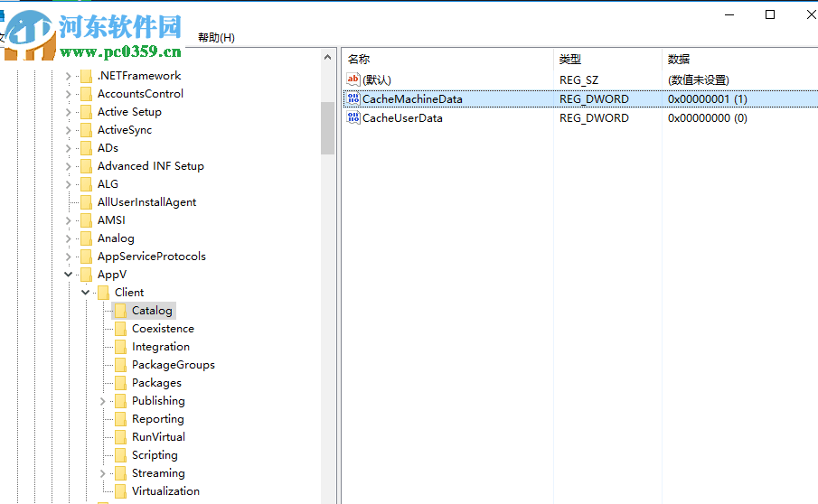
Task: Minimize the registry editor window
Action: [x=729, y=14]
